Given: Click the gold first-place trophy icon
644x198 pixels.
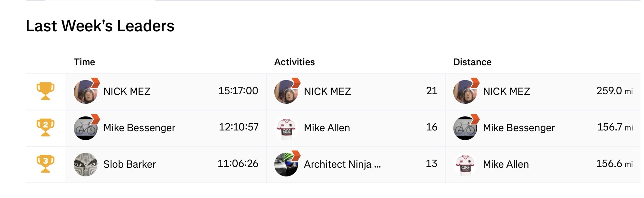Looking at the screenshot, I should 45,91.
